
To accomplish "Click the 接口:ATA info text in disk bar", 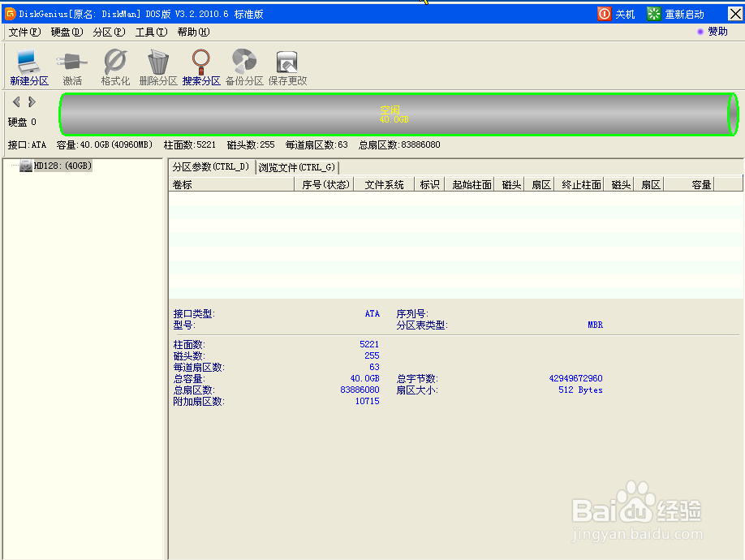I will [27, 144].
